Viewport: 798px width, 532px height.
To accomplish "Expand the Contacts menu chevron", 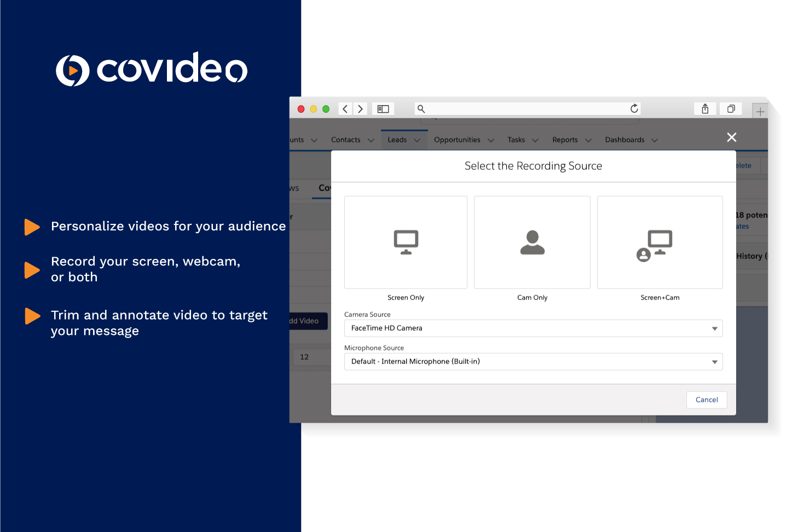I will [x=371, y=141].
